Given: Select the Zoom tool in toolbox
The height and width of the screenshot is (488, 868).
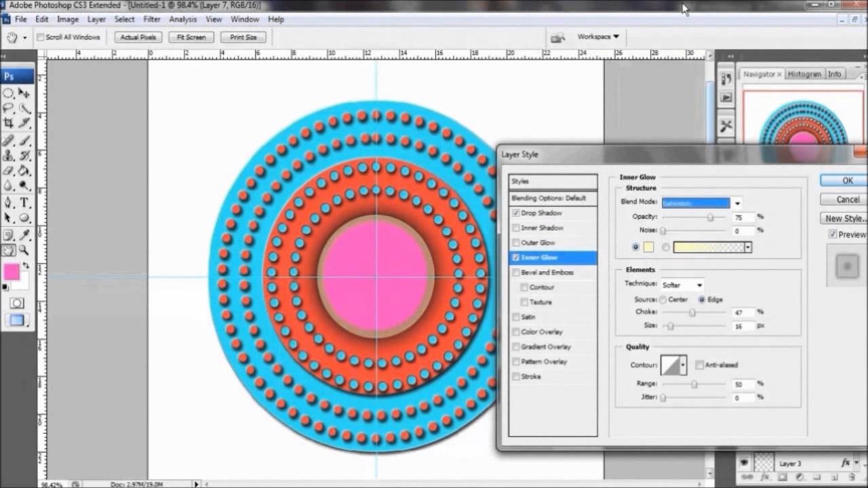Looking at the screenshot, I should tap(24, 250).
